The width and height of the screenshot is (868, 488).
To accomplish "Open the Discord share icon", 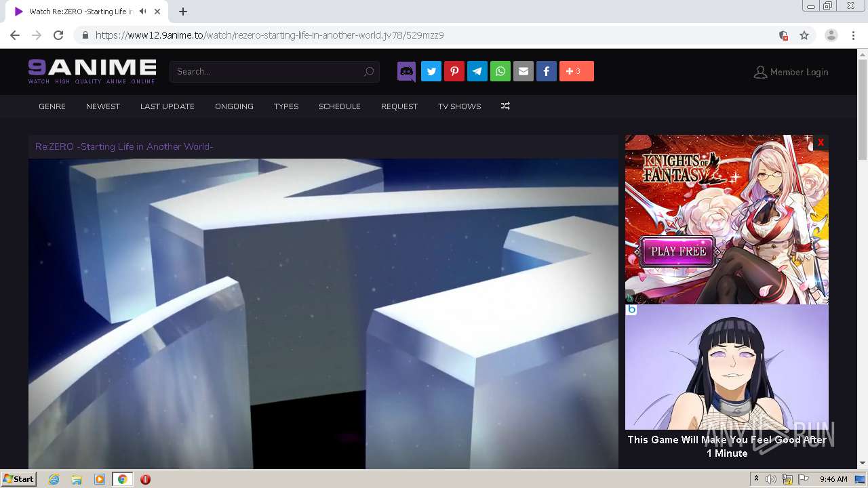I will point(407,71).
